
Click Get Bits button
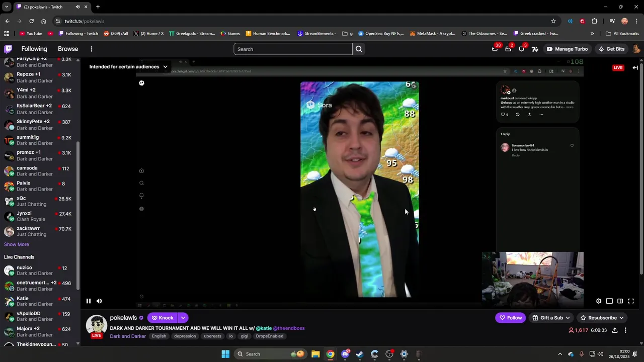[611, 49]
